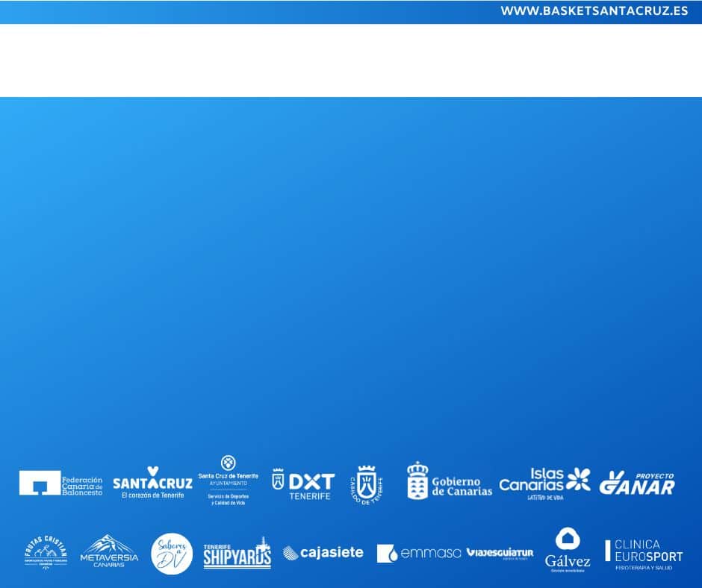The width and height of the screenshot is (702, 588).
Task: Open the Santa Cruz corazón de Tenerife logo
Action: [x=152, y=483]
